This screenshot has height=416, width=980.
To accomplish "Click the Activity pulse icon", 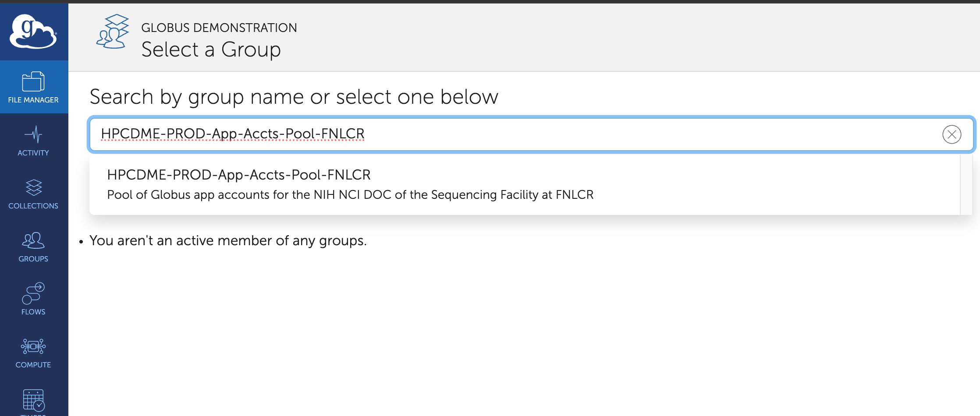I will (33, 134).
